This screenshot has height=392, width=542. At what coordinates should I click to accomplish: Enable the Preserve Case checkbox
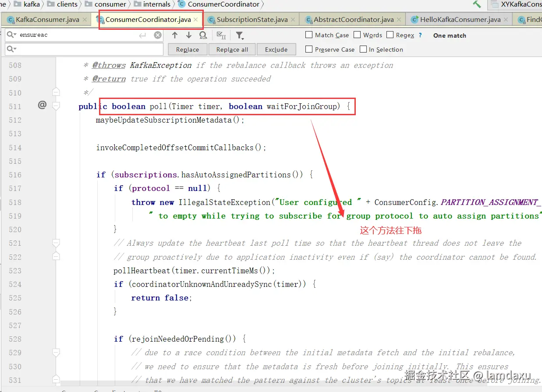(309, 49)
